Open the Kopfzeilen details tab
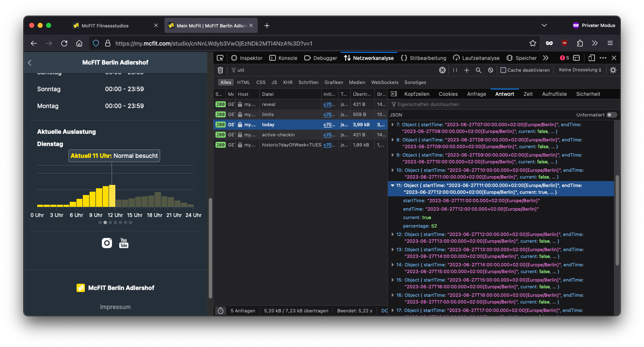This screenshot has width=644, height=347. tap(417, 94)
